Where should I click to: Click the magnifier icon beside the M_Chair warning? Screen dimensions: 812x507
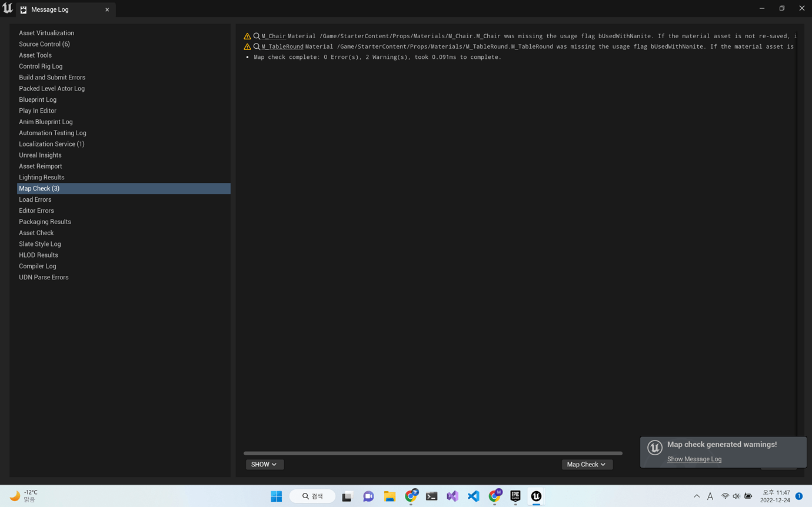(x=255, y=36)
